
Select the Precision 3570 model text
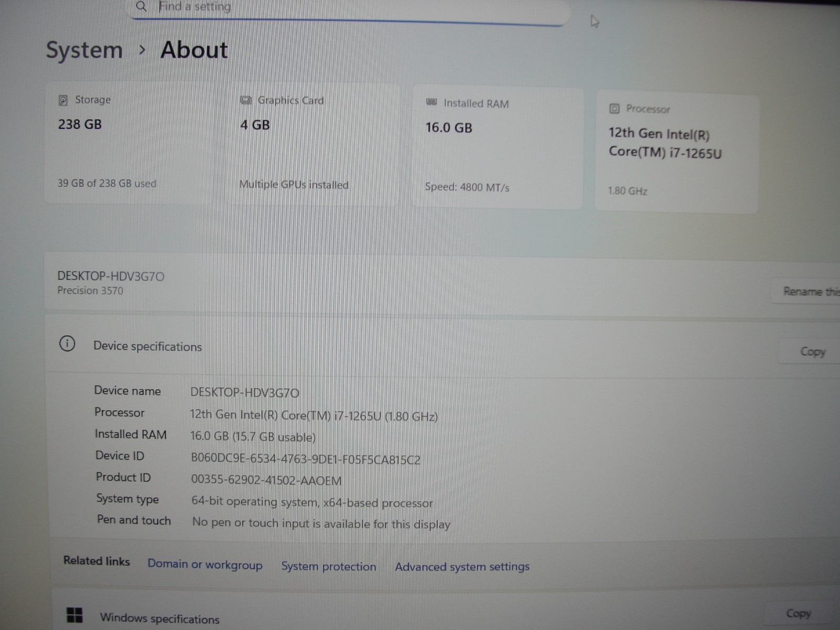pyautogui.click(x=90, y=290)
